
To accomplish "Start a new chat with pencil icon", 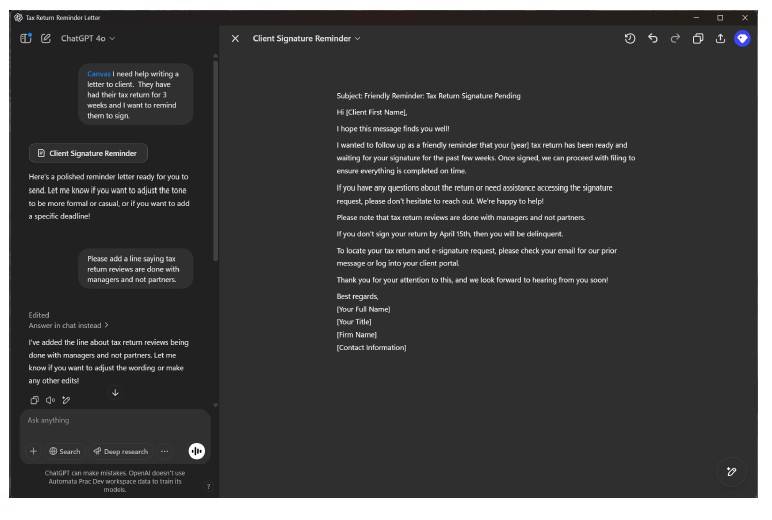I will tap(46, 38).
